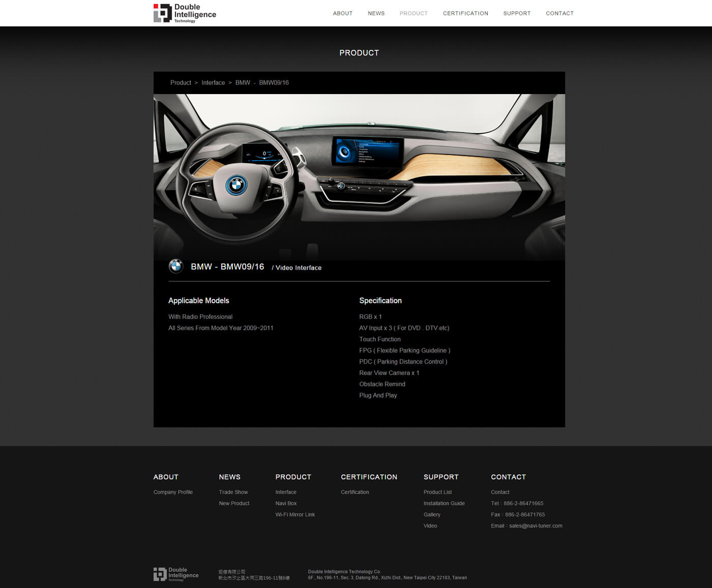This screenshot has width=712, height=588.
Task: Click the 'Plug And Play' specification
Action: tap(378, 395)
